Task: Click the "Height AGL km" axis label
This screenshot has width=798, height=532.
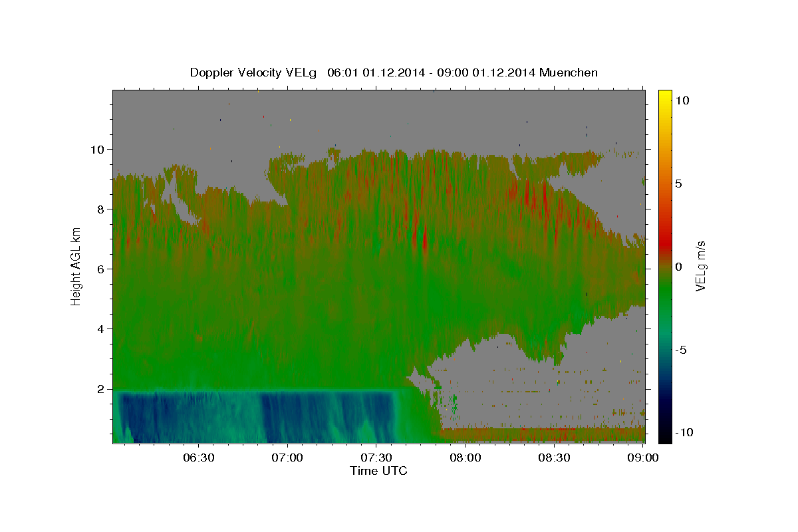Action: (x=76, y=266)
